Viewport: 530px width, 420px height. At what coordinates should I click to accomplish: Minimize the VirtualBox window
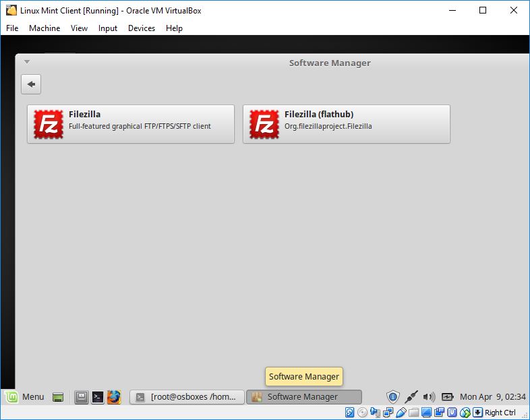452,11
